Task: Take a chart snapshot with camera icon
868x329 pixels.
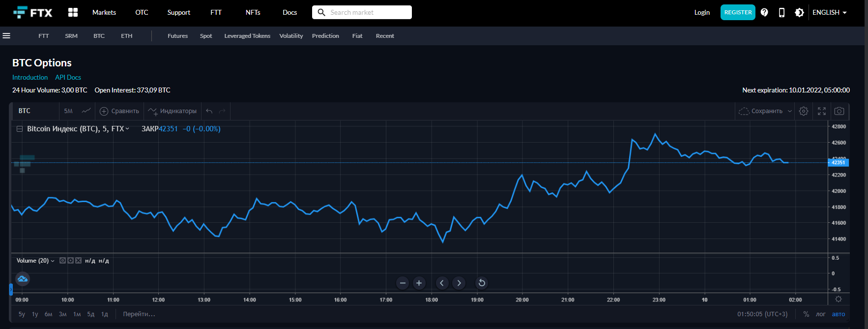Action: [839, 111]
